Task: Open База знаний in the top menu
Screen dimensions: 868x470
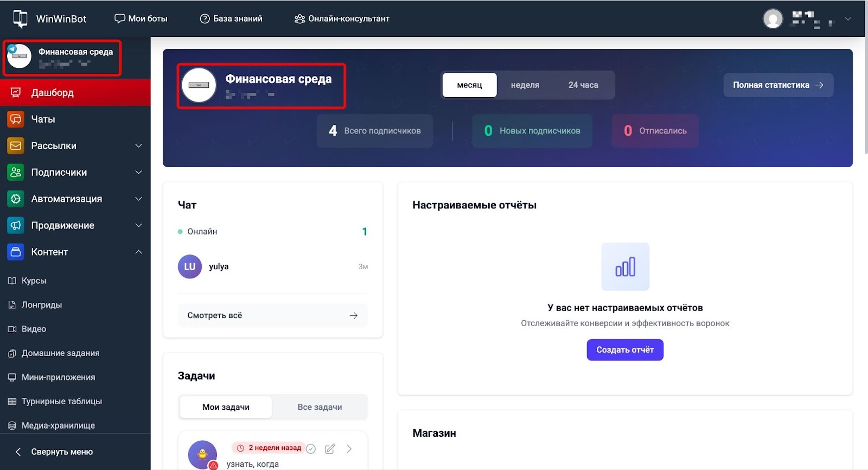Action: point(232,18)
